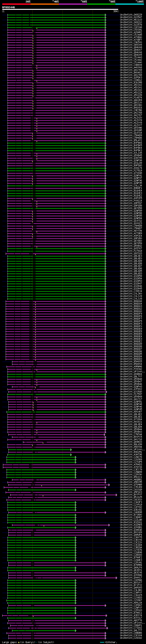Click the red 20% identity legend segment
Image resolution: width=146 pixels, height=644 pixels.
coord(16,4)
